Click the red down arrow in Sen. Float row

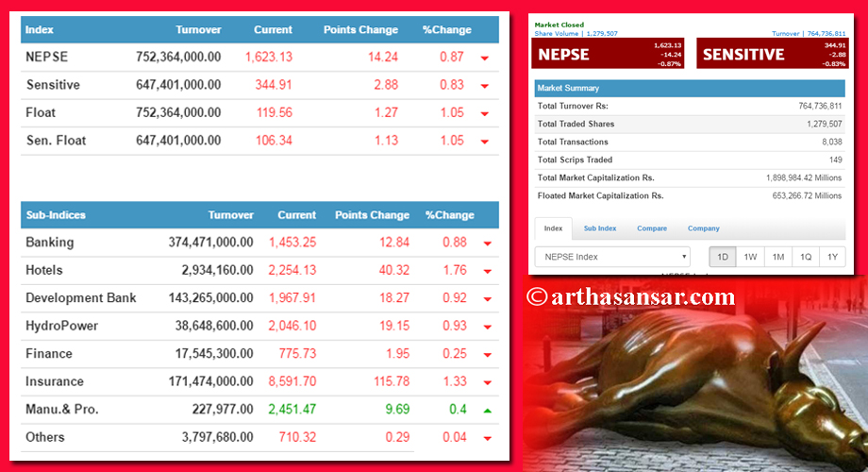pyautogui.click(x=485, y=142)
